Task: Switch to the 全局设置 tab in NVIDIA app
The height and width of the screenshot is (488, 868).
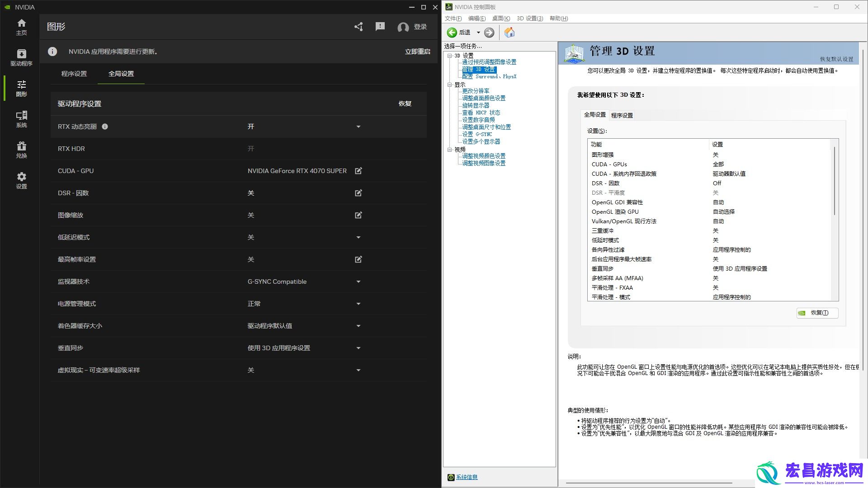Action: point(121,74)
